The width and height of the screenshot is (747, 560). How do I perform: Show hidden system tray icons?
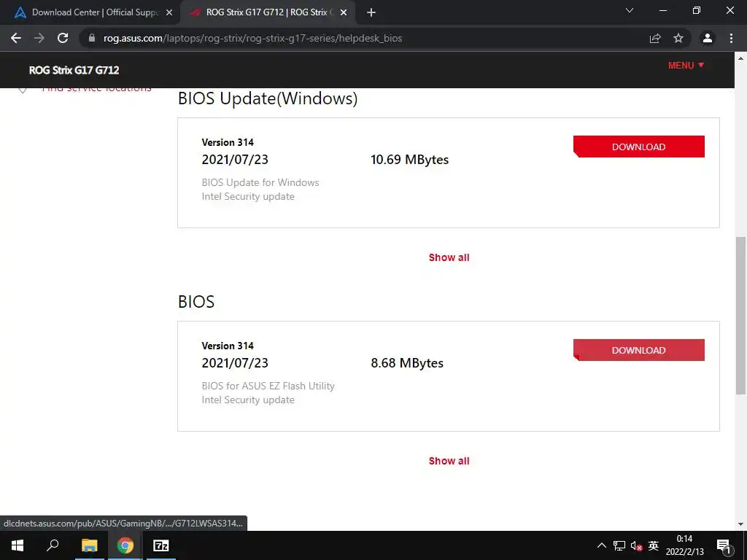(602, 545)
